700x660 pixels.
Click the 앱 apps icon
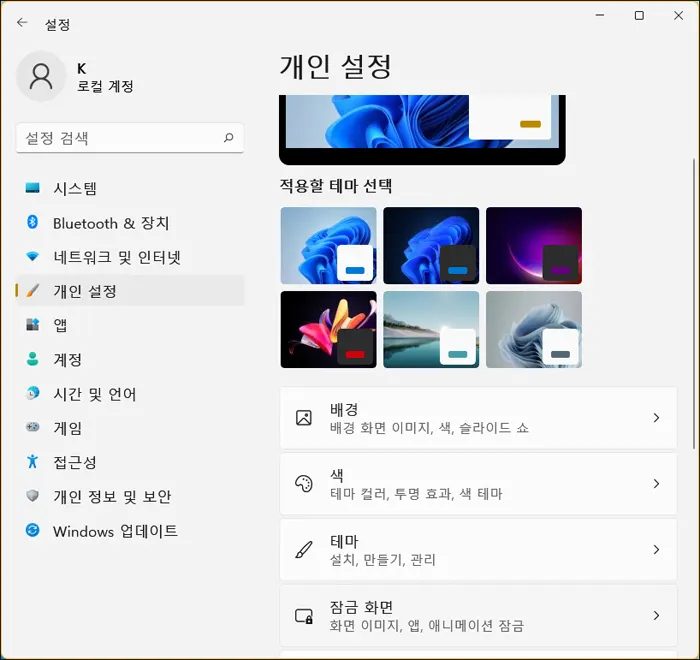coord(32,324)
